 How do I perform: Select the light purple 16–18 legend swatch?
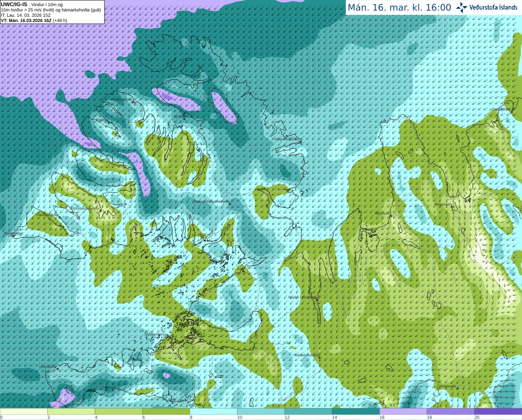click(403, 411)
